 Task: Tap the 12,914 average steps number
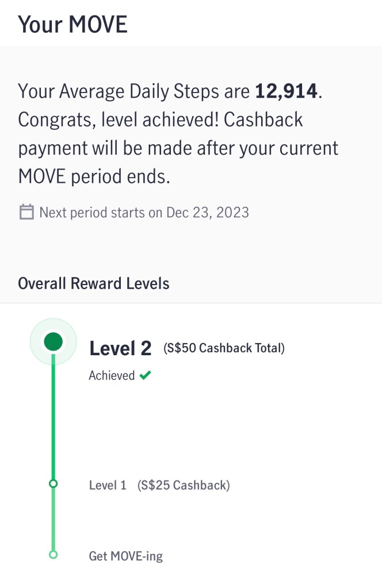286,91
